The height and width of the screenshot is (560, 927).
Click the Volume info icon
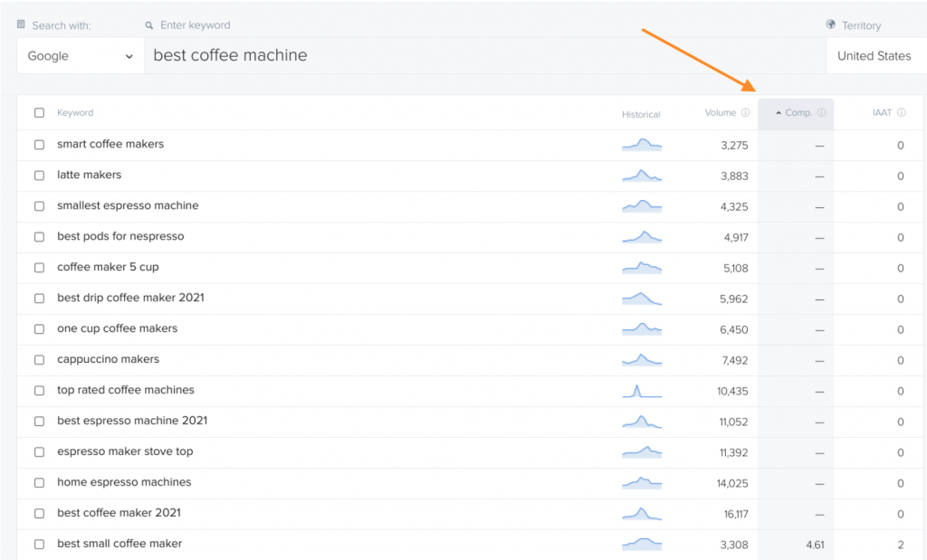pos(746,112)
